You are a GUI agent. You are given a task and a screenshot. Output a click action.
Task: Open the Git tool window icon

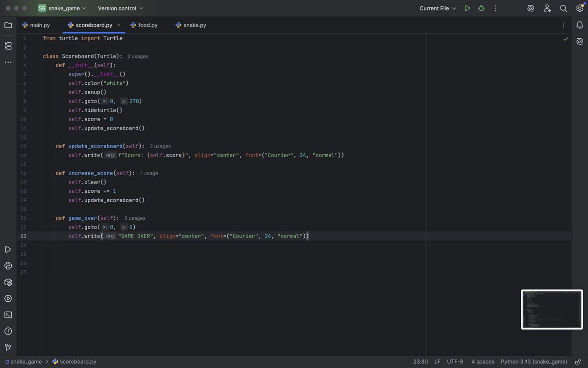pyautogui.click(x=8, y=347)
